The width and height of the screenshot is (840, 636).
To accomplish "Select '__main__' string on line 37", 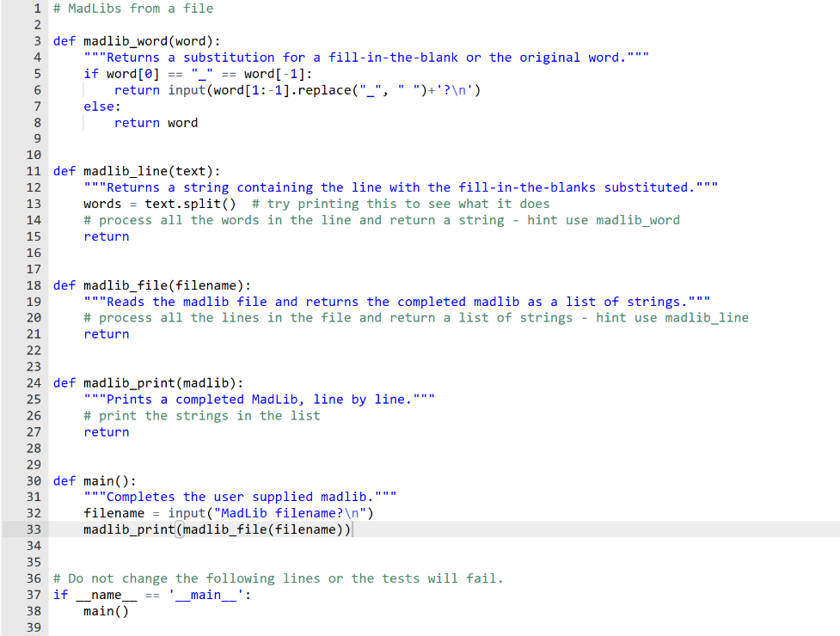I will 206,595.
